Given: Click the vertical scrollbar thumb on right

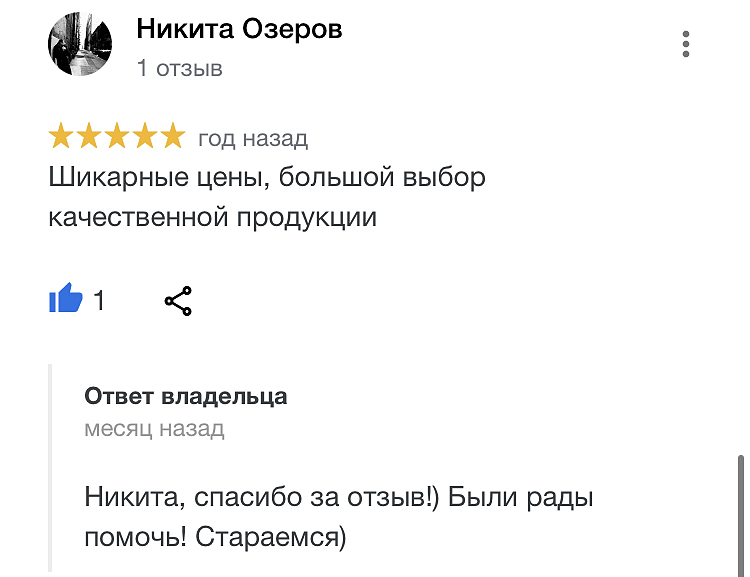Looking at the screenshot, I should click(x=740, y=516).
